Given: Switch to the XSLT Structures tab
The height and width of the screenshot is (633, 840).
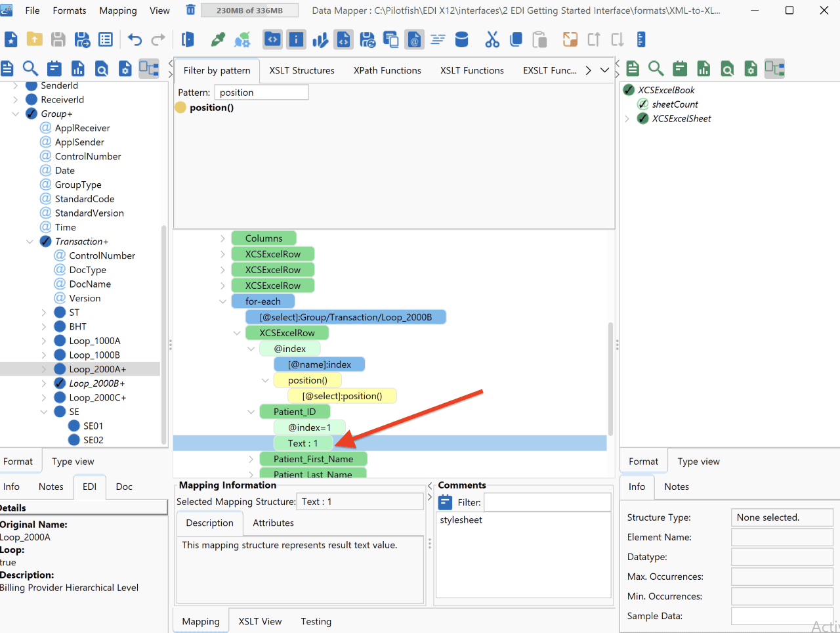Looking at the screenshot, I should (x=302, y=70).
